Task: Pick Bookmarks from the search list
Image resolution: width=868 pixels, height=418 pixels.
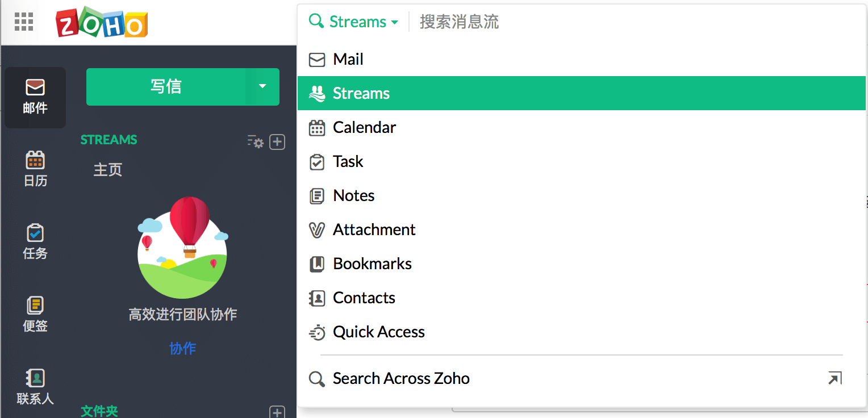Action: point(372,264)
